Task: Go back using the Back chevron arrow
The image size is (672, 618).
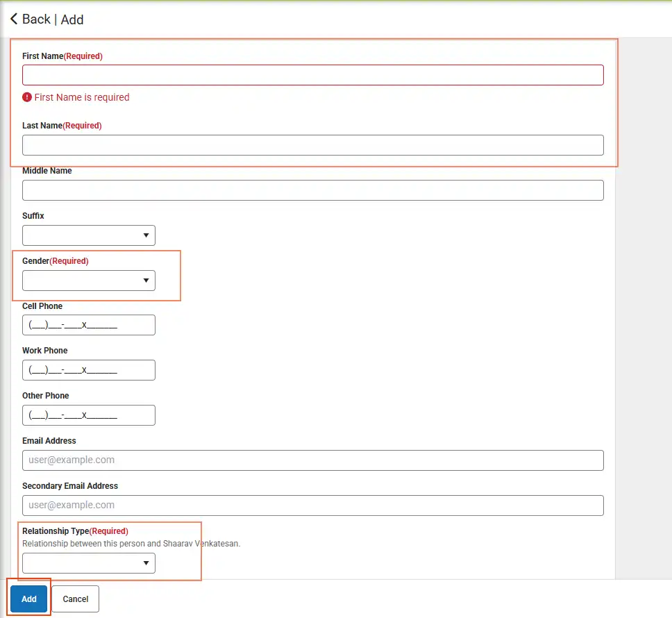Action: click(x=14, y=19)
